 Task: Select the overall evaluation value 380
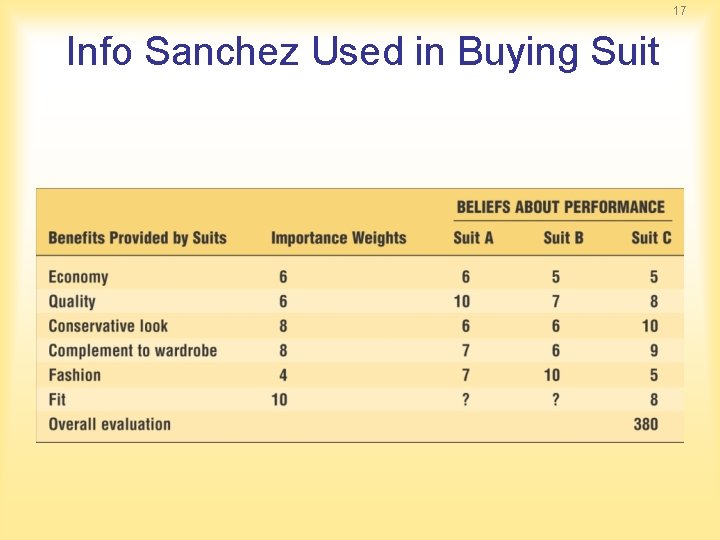[646, 424]
